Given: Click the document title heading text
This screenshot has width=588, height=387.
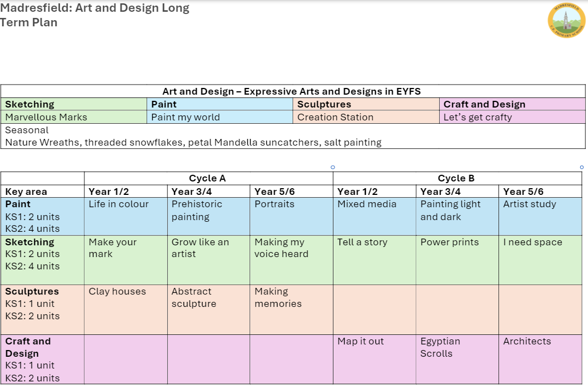Looking at the screenshot, I should pyautogui.click(x=95, y=15).
